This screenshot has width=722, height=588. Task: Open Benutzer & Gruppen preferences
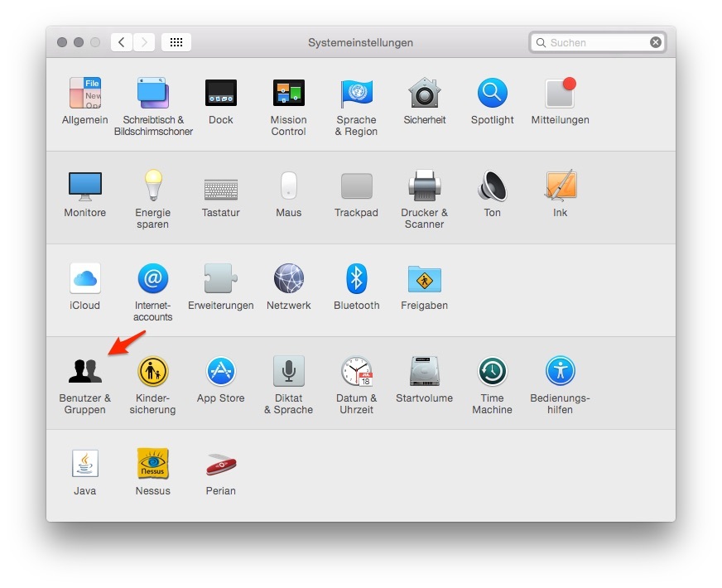click(84, 372)
